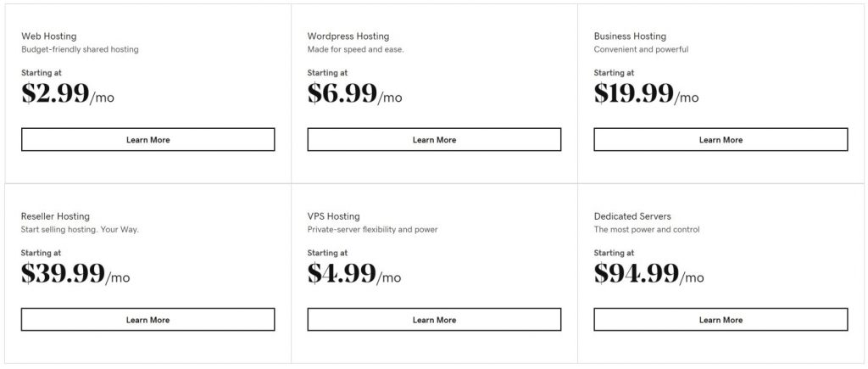The image size is (868, 369).
Task: Click Learn More under Reseller Hosting
Action: point(147,320)
